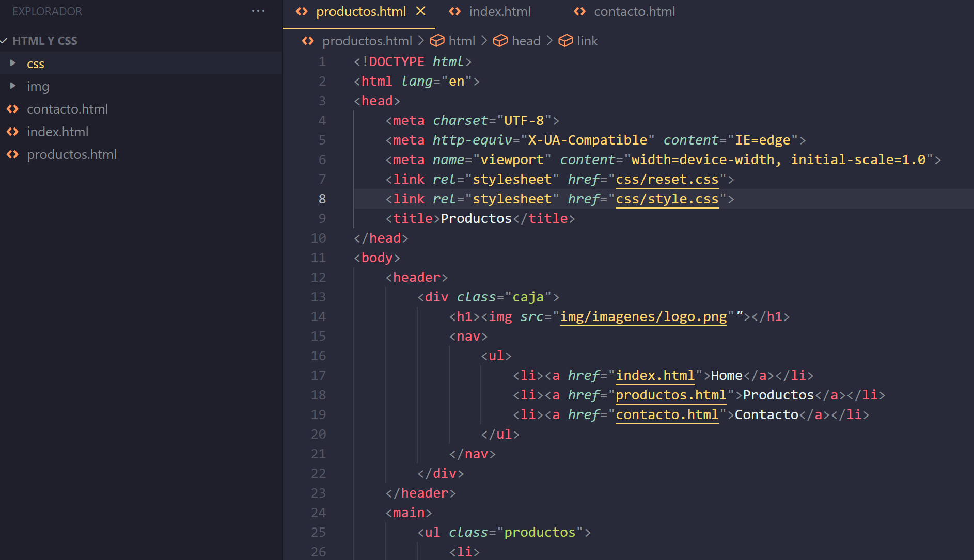Click the cube icon before breadcrumb html
The image size is (974, 560).
pos(437,40)
